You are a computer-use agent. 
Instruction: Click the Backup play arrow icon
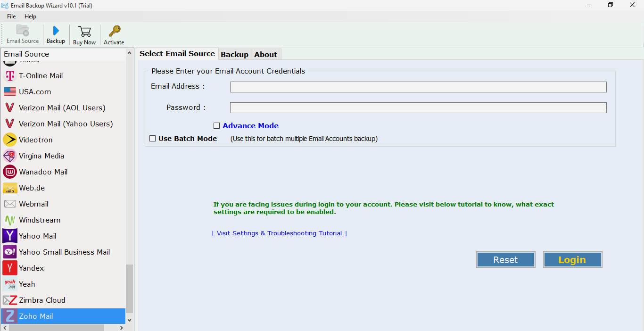click(x=56, y=31)
